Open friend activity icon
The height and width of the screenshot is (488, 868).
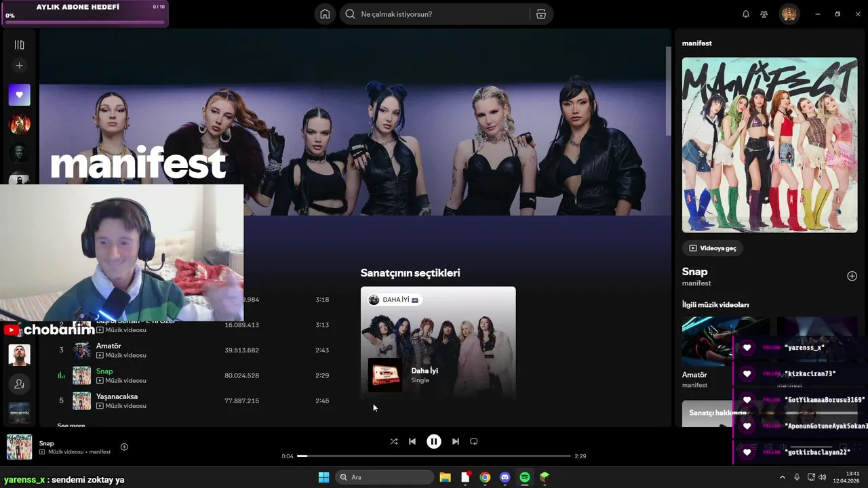coord(764,14)
